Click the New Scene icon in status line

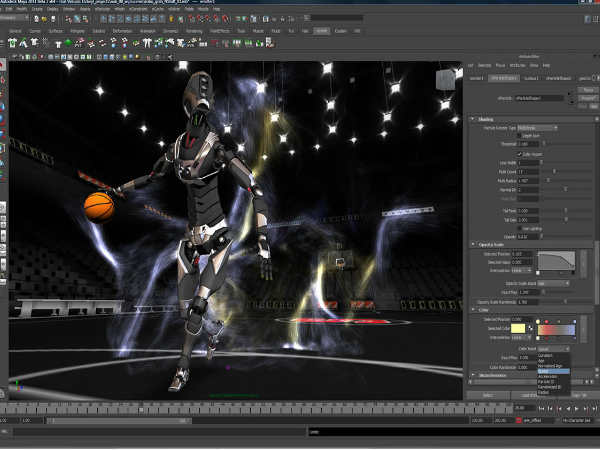click(36, 18)
